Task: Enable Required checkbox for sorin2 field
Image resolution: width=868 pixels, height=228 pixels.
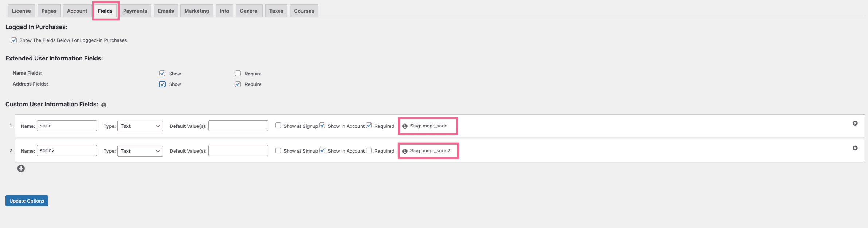Action: pyautogui.click(x=369, y=150)
